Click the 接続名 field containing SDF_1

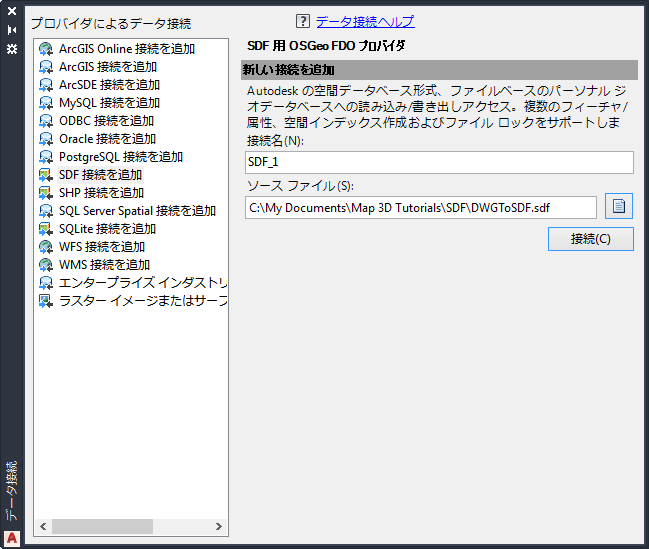(x=439, y=162)
